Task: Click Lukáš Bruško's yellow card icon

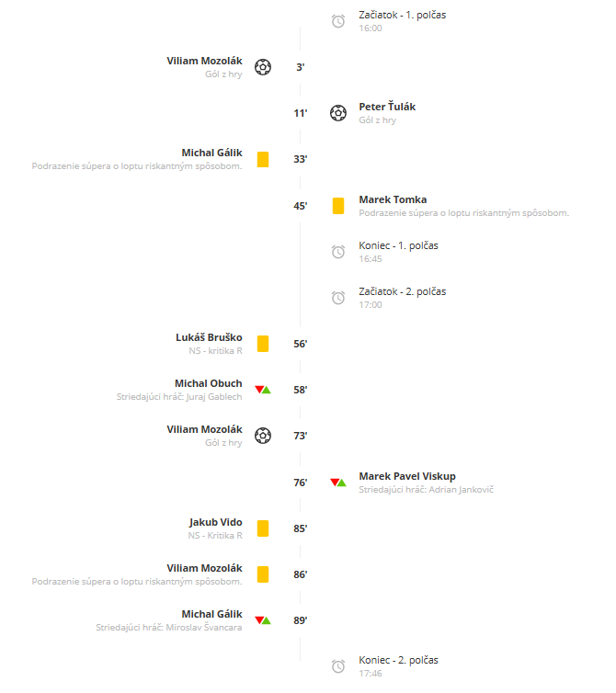Action: click(x=263, y=344)
